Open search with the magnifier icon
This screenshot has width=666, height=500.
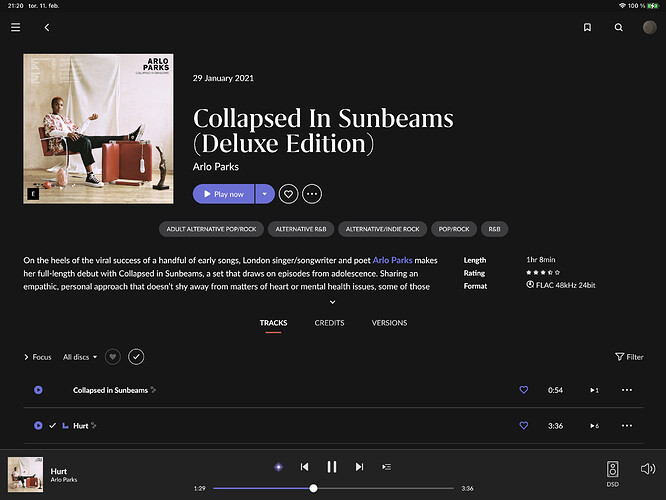[x=618, y=27]
